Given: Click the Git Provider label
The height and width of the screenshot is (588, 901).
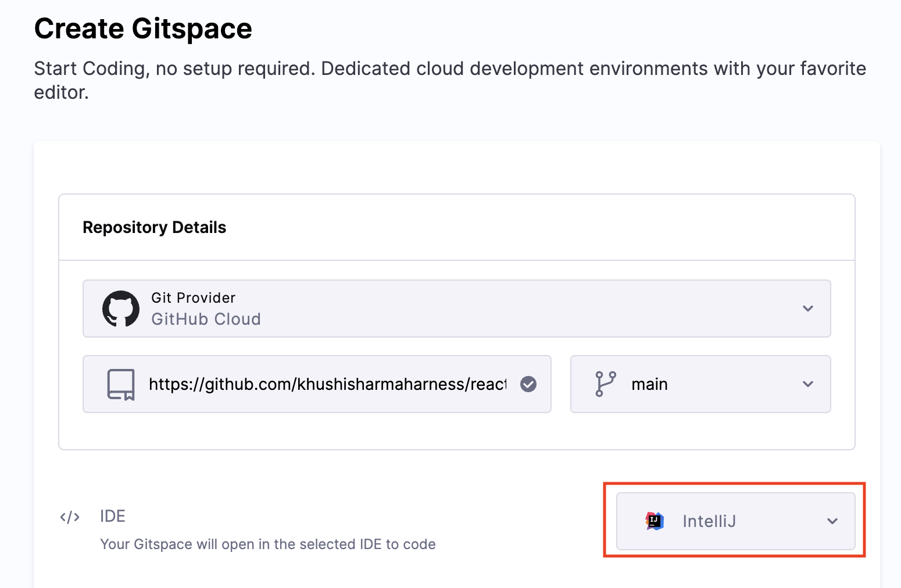Looking at the screenshot, I should [193, 297].
